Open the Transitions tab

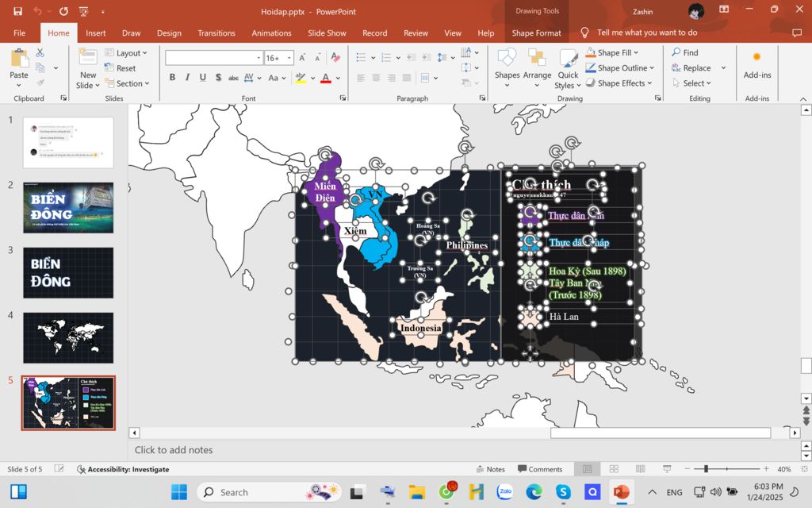pyautogui.click(x=216, y=33)
